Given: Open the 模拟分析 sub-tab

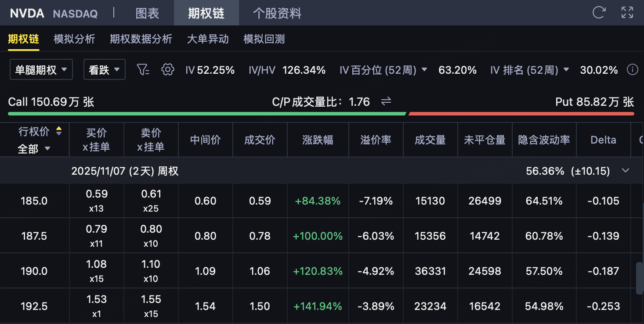Looking at the screenshot, I should 74,39.
